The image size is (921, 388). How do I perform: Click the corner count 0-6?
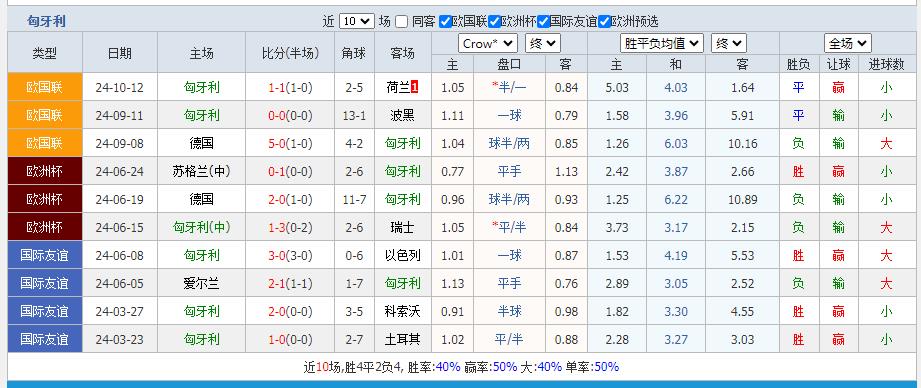pyautogui.click(x=354, y=256)
